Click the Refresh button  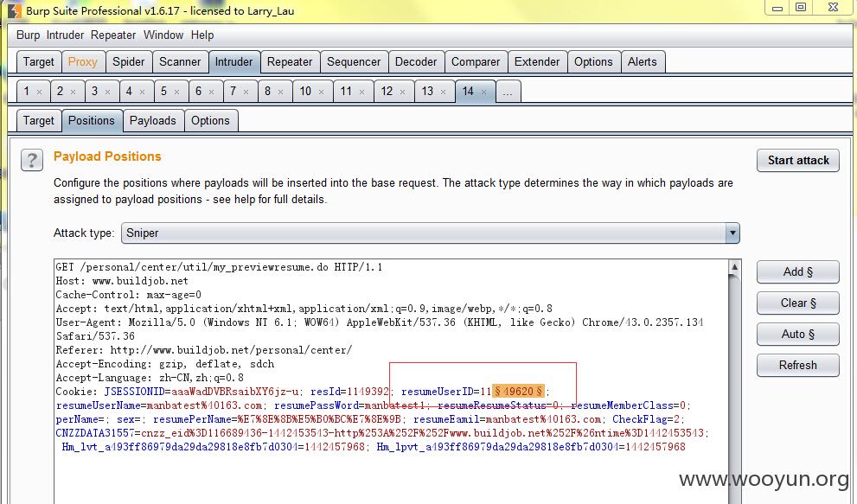click(x=798, y=366)
